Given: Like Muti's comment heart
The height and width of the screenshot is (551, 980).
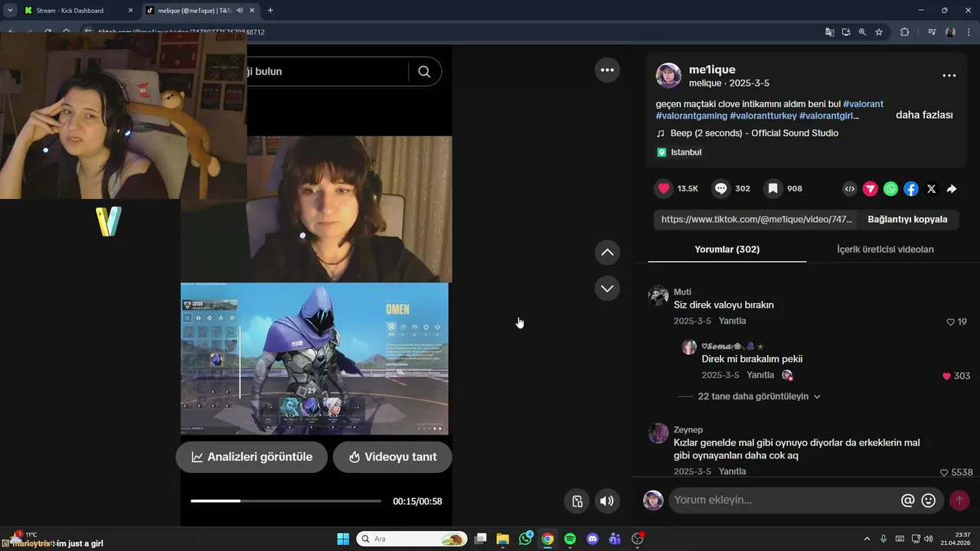Looking at the screenshot, I should 951,322.
